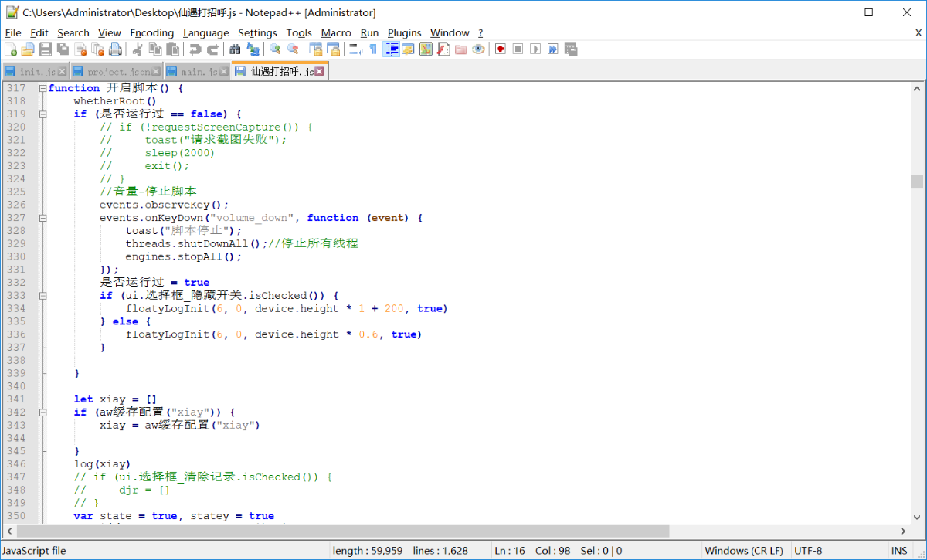927x560 pixels.
Task: Toggle Show All Characters pilcrow icon
Action: [x=373, y=49]
